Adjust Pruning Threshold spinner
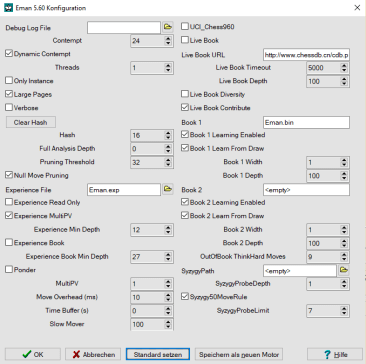Screen dimensions: 366x364 168,162
